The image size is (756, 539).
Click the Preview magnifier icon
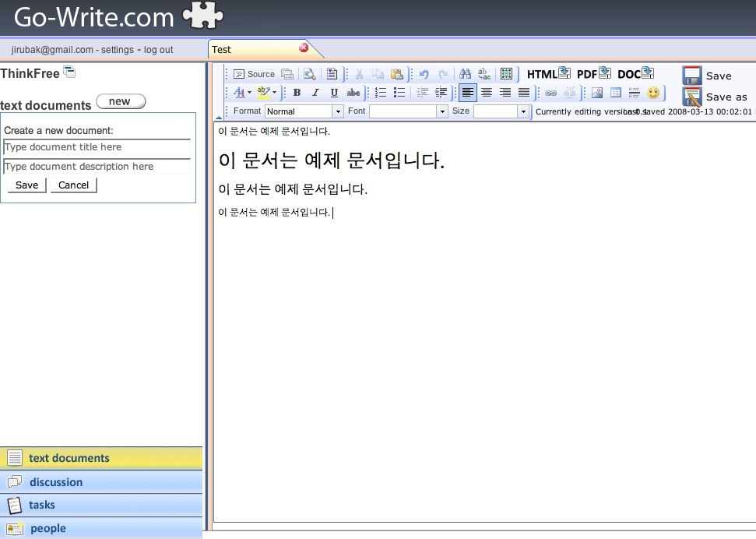coord(310,74)
